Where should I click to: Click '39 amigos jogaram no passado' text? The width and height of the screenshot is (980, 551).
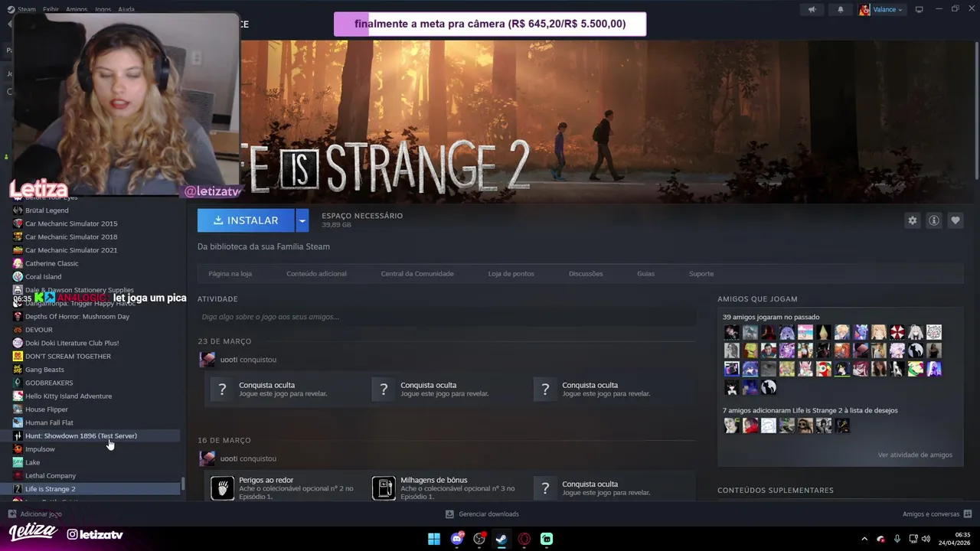pos(771,317)
